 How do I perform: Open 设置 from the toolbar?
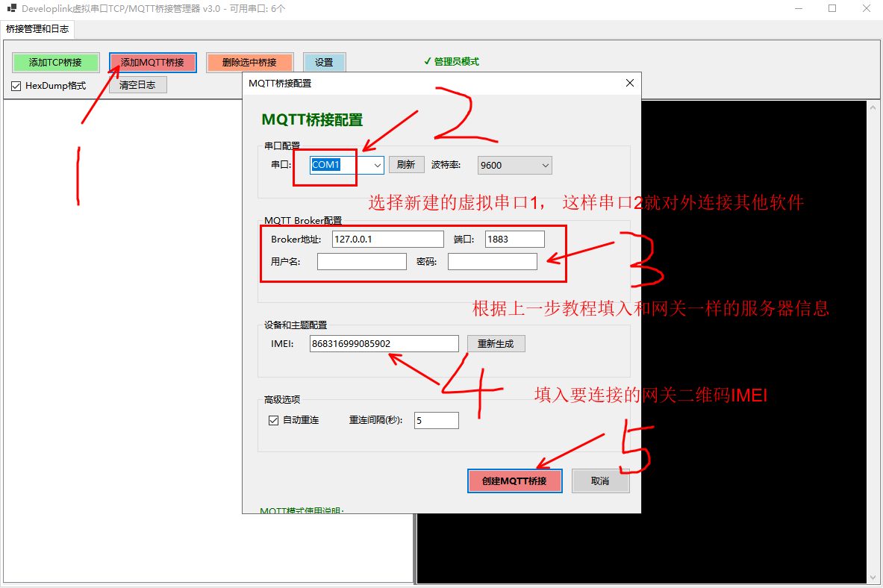(324, 63)
